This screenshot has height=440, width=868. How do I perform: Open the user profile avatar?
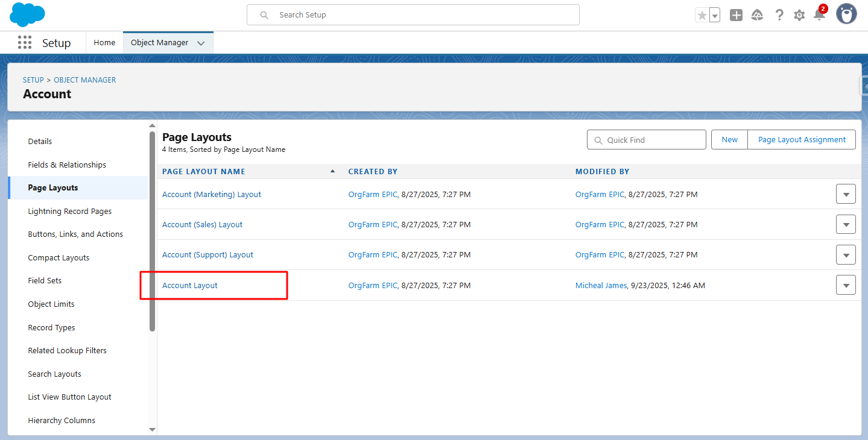click(x=846, y=14)
